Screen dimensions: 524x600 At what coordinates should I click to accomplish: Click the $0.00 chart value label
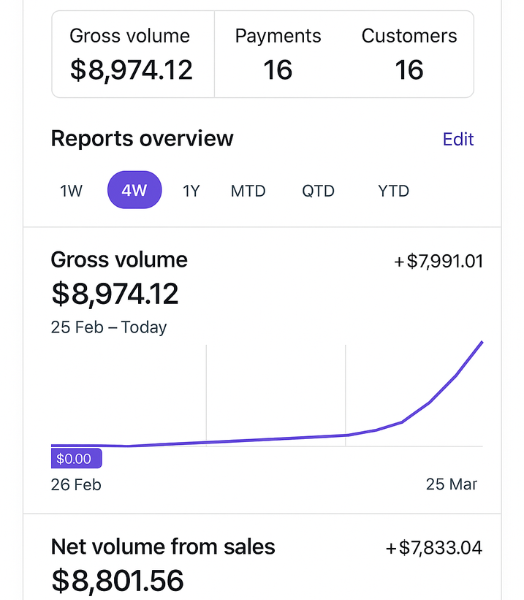click(76, 458)
